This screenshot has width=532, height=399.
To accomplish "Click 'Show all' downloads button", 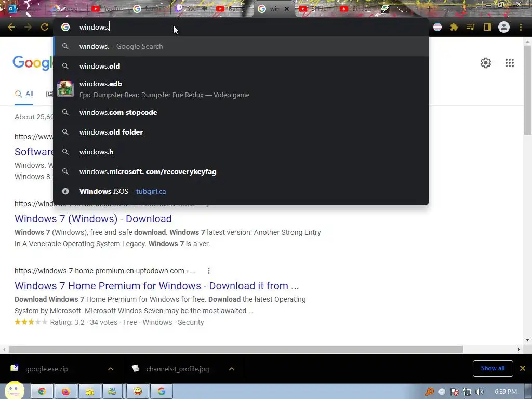I will (x=493, y=368).
